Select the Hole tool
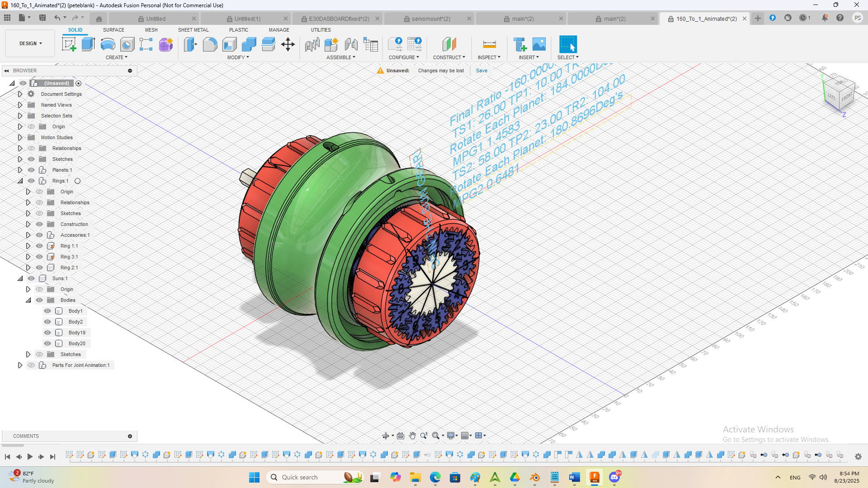 (127, 44)
